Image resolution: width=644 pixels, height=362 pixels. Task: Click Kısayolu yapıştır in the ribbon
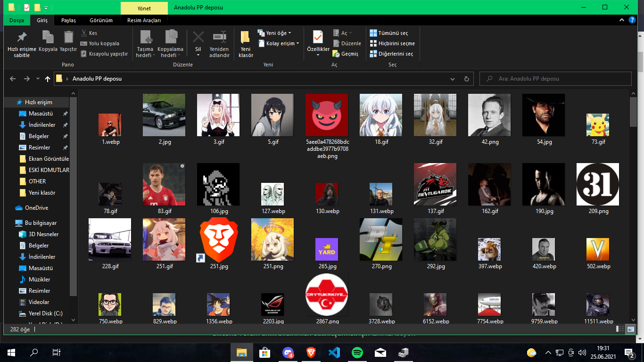(104, 54)
